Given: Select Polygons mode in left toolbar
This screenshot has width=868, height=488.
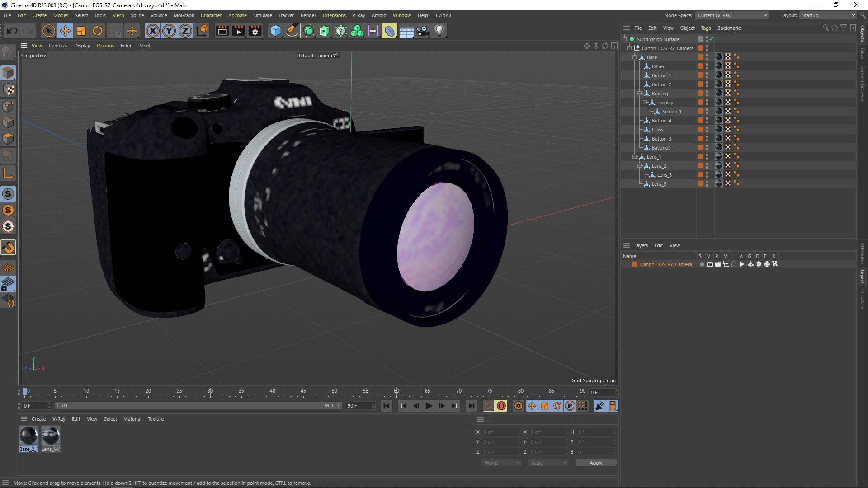Looking at the screenshot, I should [x=8, y=139].
